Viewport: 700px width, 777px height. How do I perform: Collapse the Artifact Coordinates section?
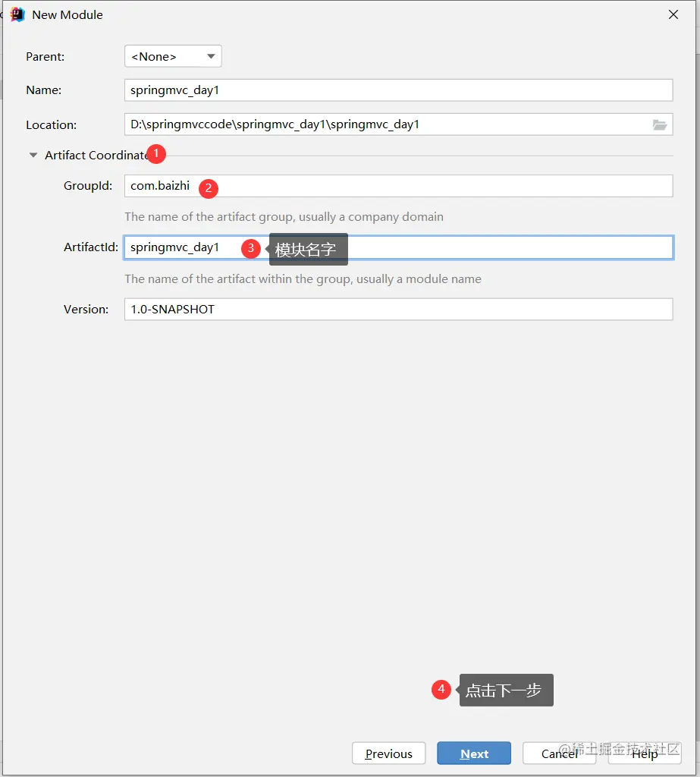tap(33, 155)
